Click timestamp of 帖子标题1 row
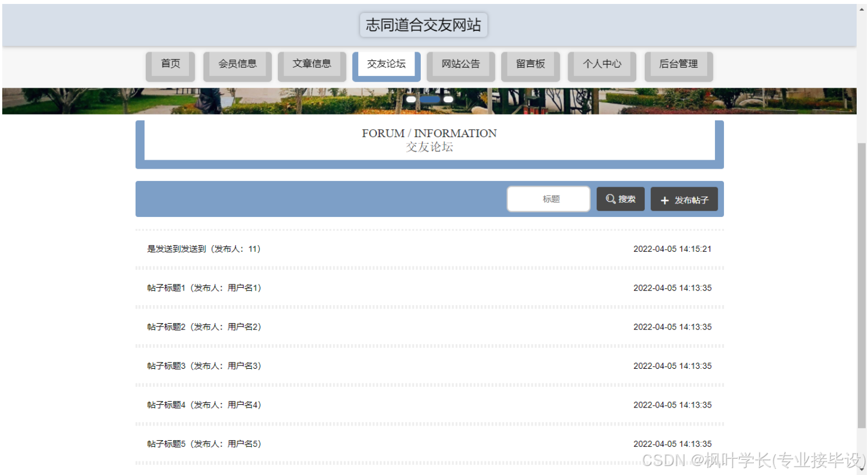Screen dimensions: 868x475 (672, 288)
